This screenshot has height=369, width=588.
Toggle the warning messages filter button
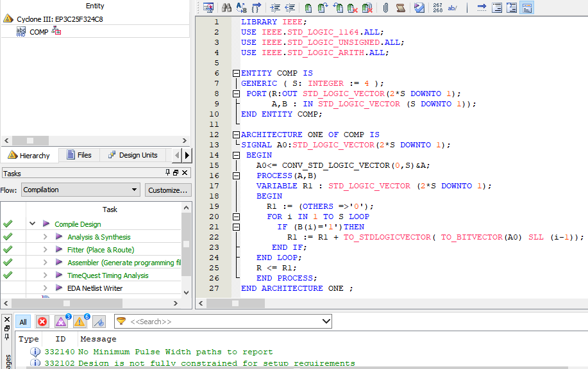(80, 322)
